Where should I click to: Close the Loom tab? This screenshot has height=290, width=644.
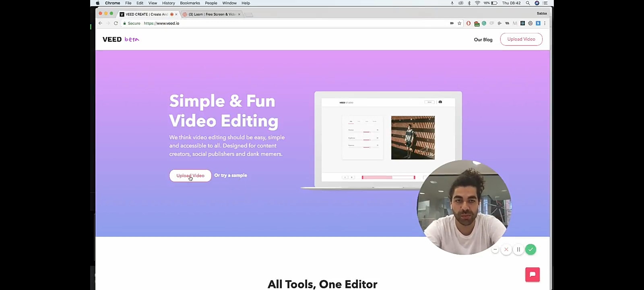pos(239,14)
